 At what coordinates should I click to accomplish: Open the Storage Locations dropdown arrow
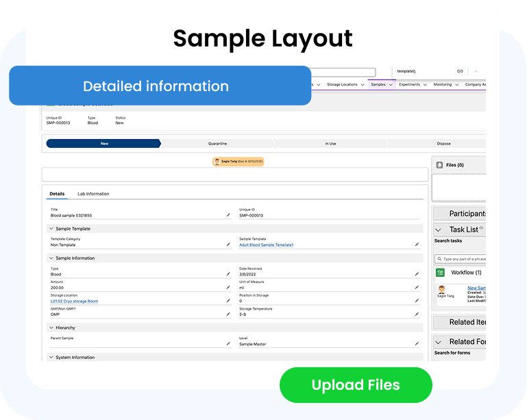click(x=363, y=85)
